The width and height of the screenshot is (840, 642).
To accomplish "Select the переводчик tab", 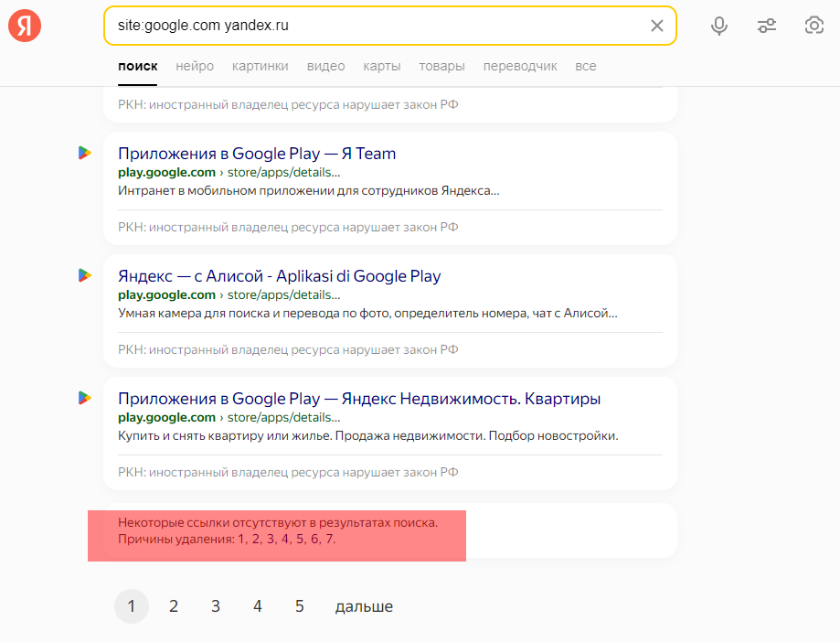I will pyautogui.click(x=520, y=66).
